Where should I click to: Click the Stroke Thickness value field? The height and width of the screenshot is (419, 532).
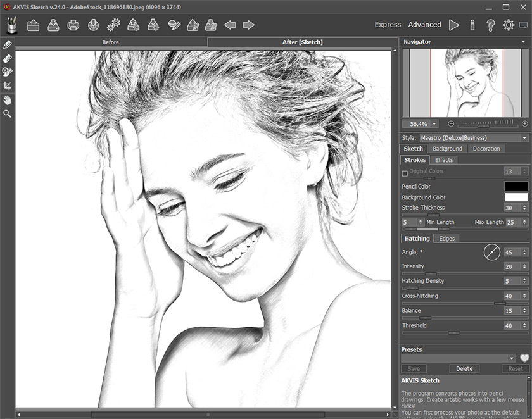[512, 208]
